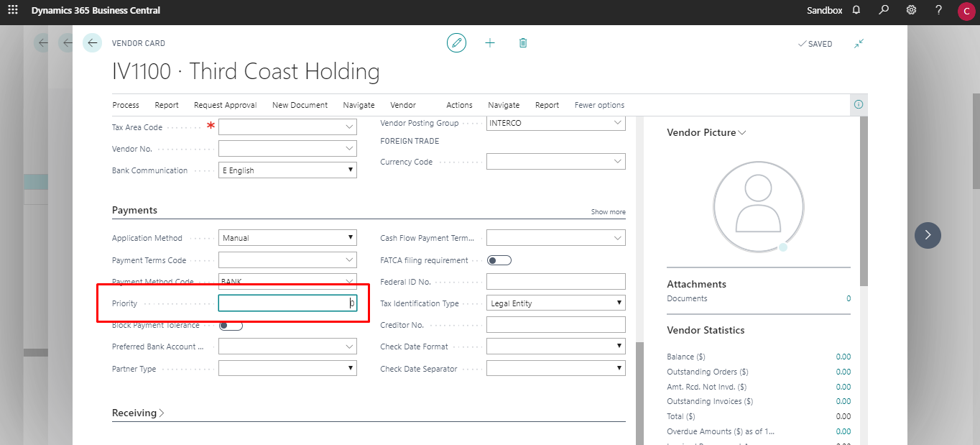The height and width of the screenshot is (445, 980).
Task: Open notifications bell icon
Action: click(x=856, y=10)
